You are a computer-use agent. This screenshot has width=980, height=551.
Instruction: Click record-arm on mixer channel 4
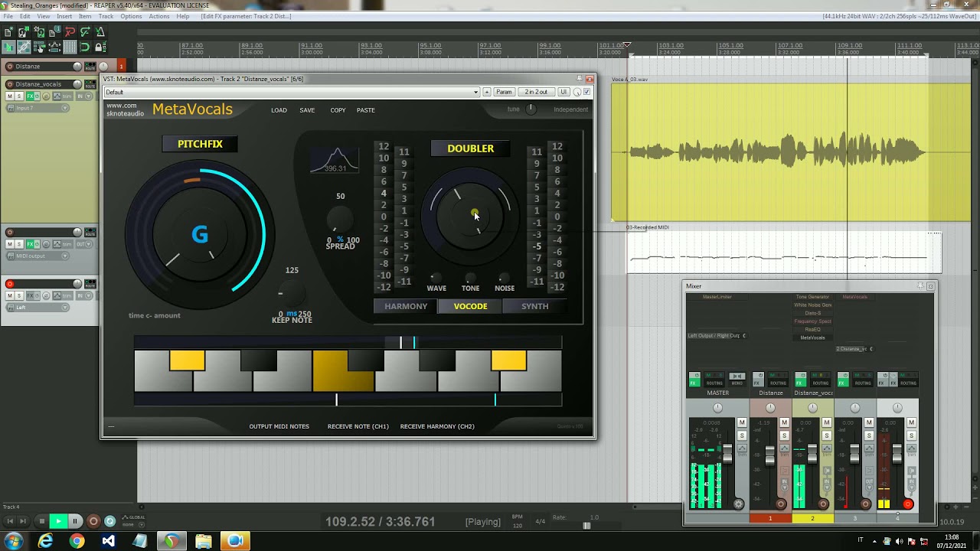908,504
